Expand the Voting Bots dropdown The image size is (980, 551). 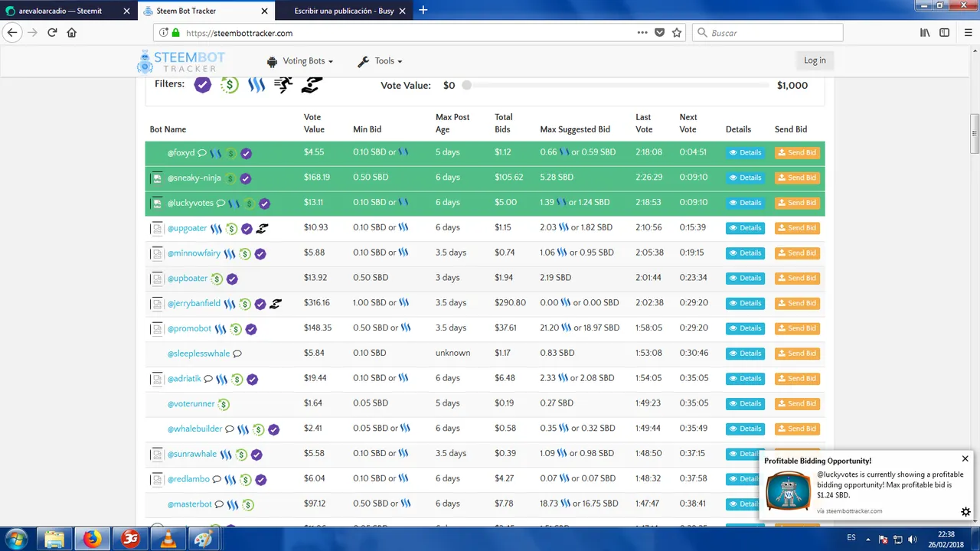300,61
